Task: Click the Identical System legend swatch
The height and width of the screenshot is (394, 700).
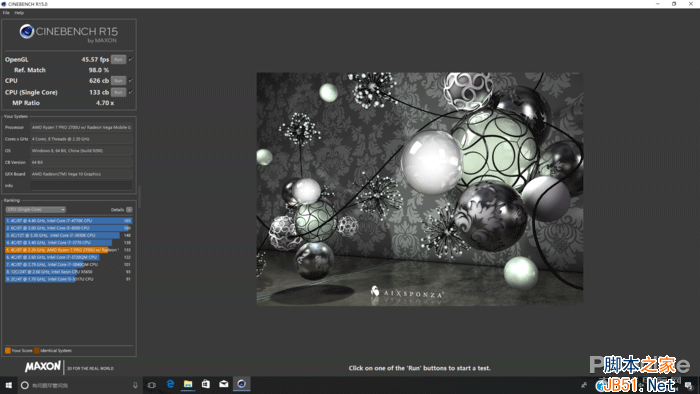Action: (x=37, y=351)
